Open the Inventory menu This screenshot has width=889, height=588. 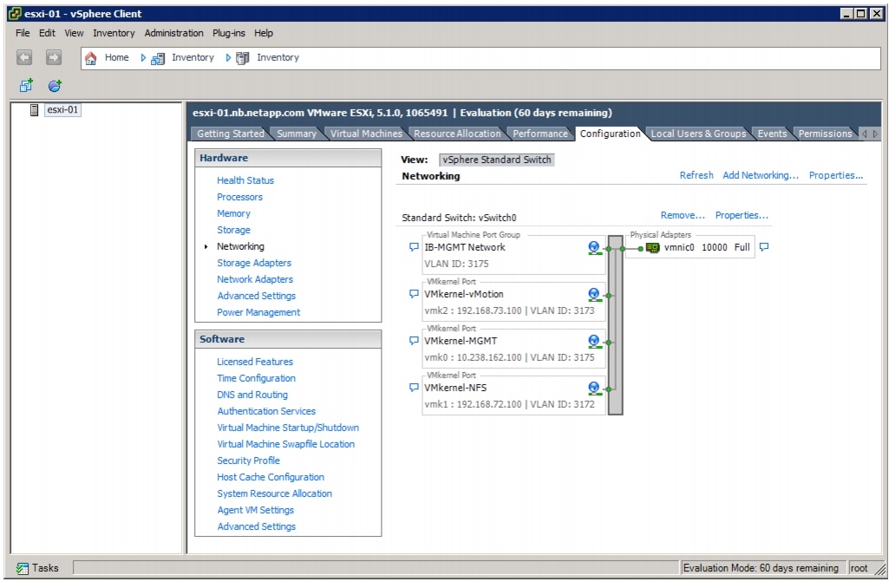click(114, 33)
